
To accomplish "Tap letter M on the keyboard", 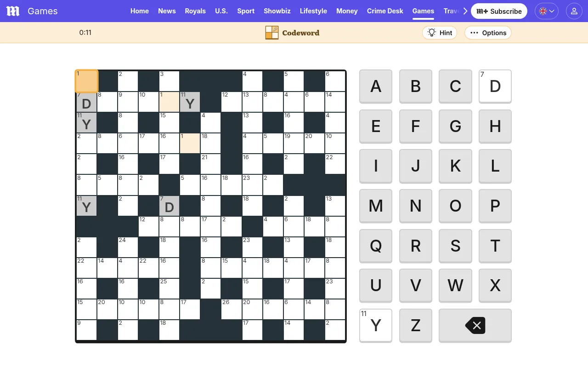I will [x=376, y=206].
